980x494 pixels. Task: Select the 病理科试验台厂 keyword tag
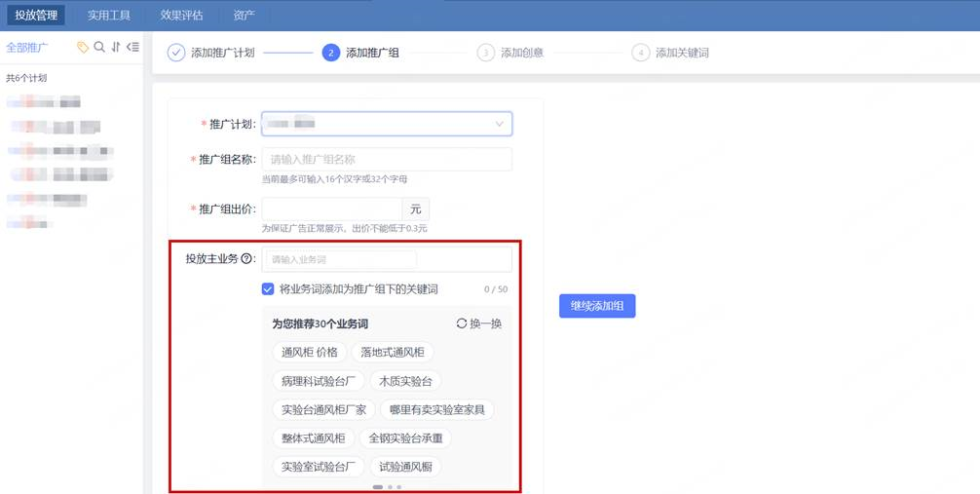pos(319,381)
